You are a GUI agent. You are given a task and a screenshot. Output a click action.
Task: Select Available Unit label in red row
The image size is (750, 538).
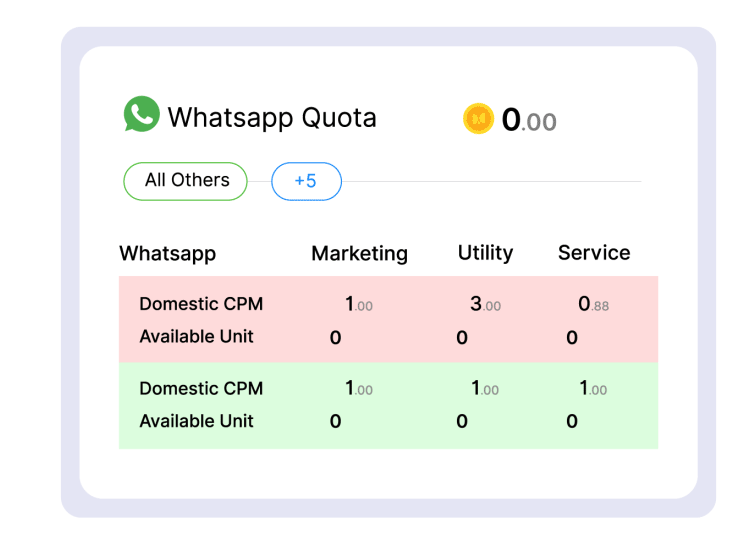[196, 337]
